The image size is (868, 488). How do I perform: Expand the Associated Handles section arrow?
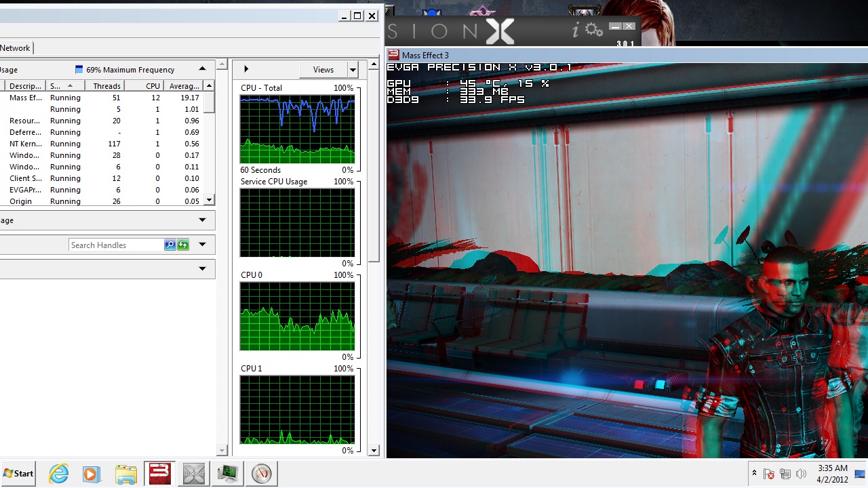(202, 245)
